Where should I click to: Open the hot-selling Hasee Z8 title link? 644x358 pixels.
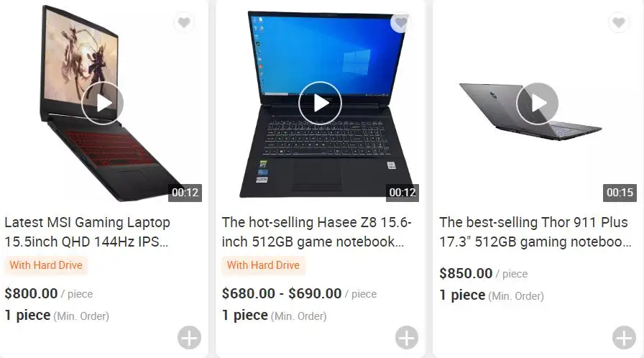317,232
